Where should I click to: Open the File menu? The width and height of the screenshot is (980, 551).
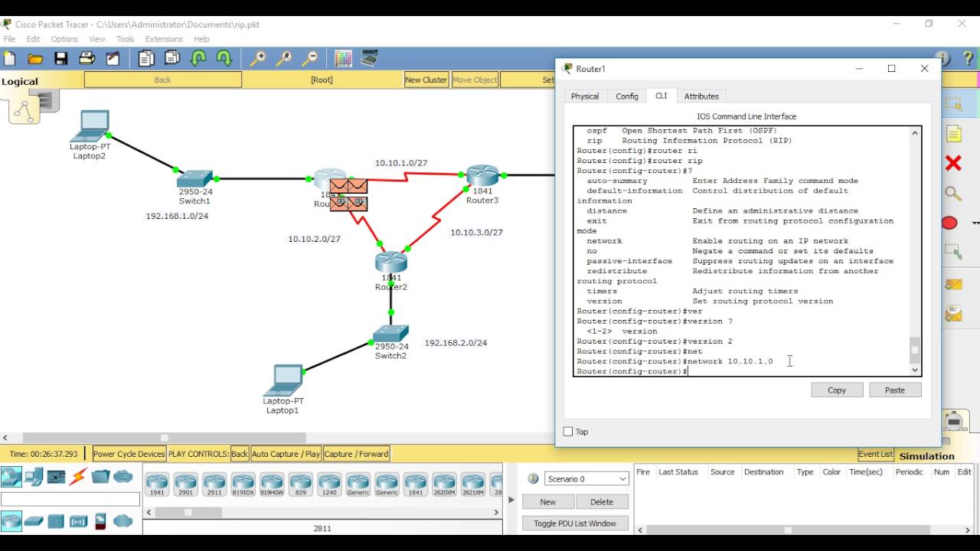point(9,39)
